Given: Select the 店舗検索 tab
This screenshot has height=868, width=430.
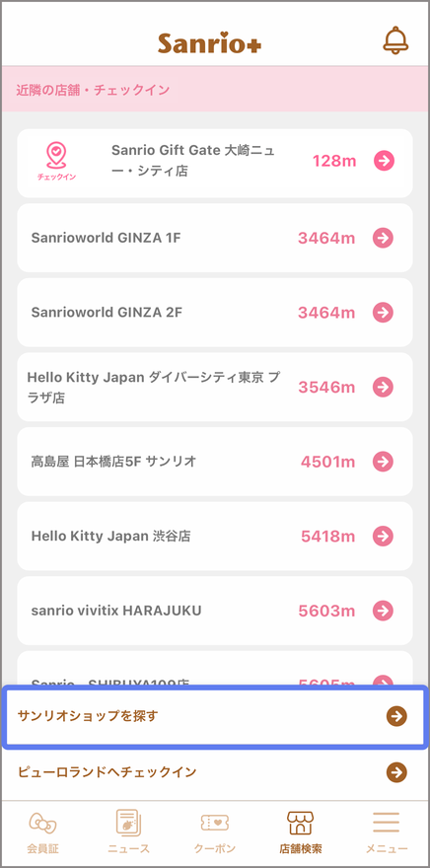Looking at the screenshot, I should [x=301, y=832].
